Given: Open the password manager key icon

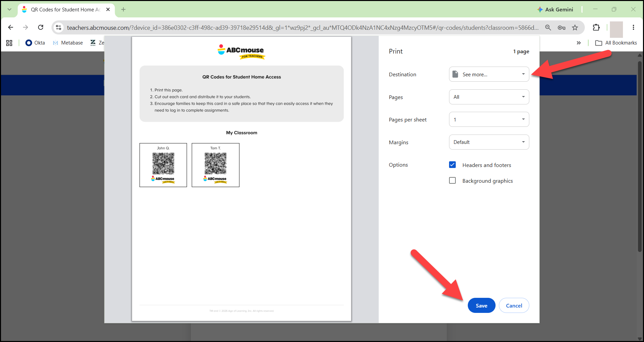Looking at the screenshot, I should point(561,27).
